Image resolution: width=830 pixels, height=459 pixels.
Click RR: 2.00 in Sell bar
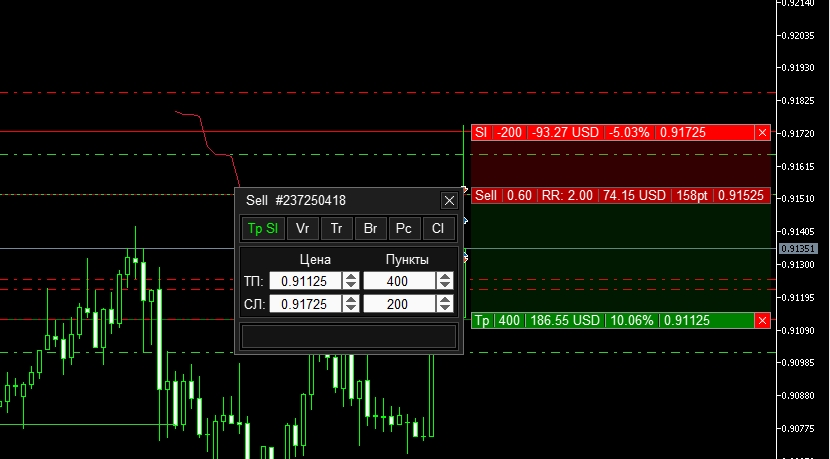(x=567, y=195)
